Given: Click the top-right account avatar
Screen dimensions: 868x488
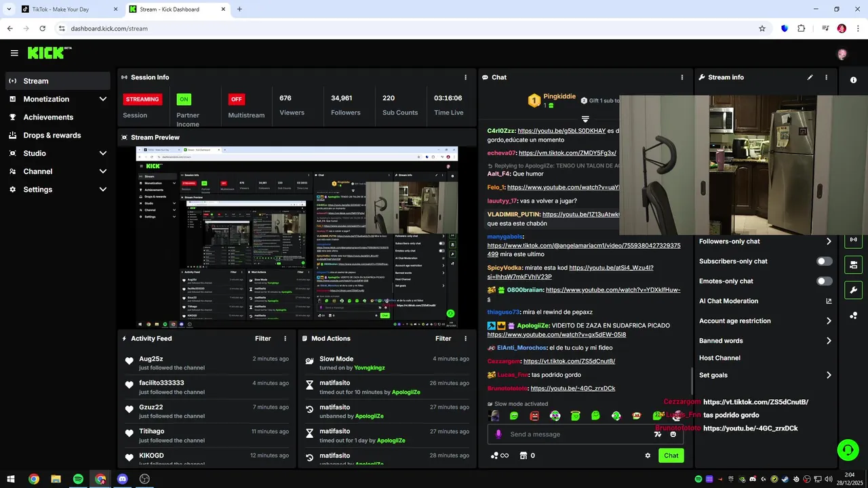Looking at the screenshot, I should tap(842, 54).
